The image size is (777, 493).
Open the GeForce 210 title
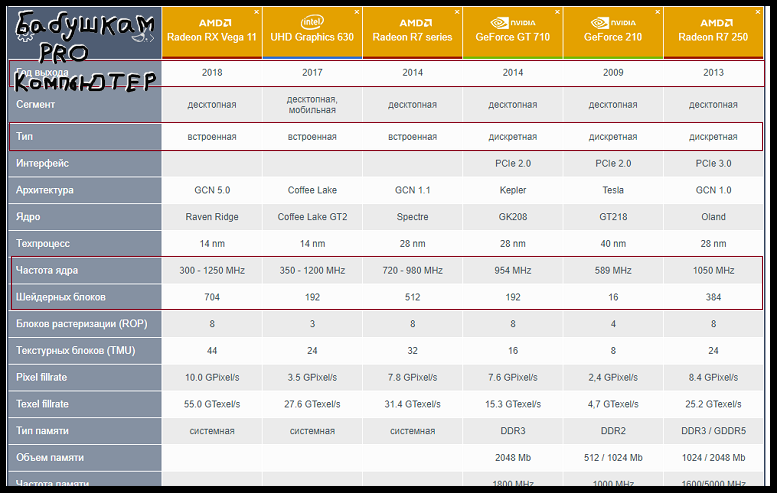tap(613, 37)
